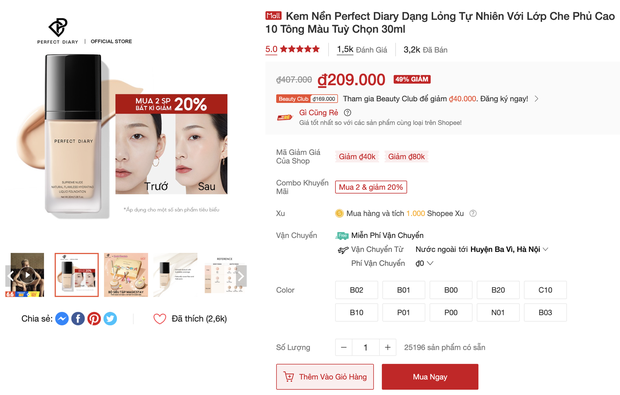Expand shipping fee đ0 dropdown

click(x=430, y=263)
